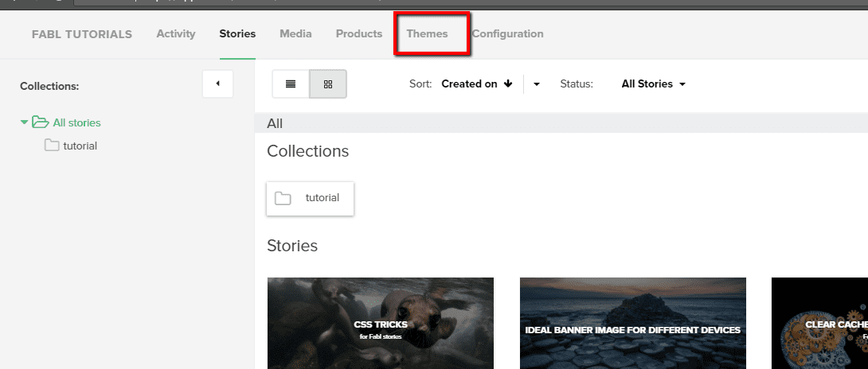The width and height of the screenshot is (868, 369).
Task: Open the Clear Cache story thumbnail
Action: point(820,323)
